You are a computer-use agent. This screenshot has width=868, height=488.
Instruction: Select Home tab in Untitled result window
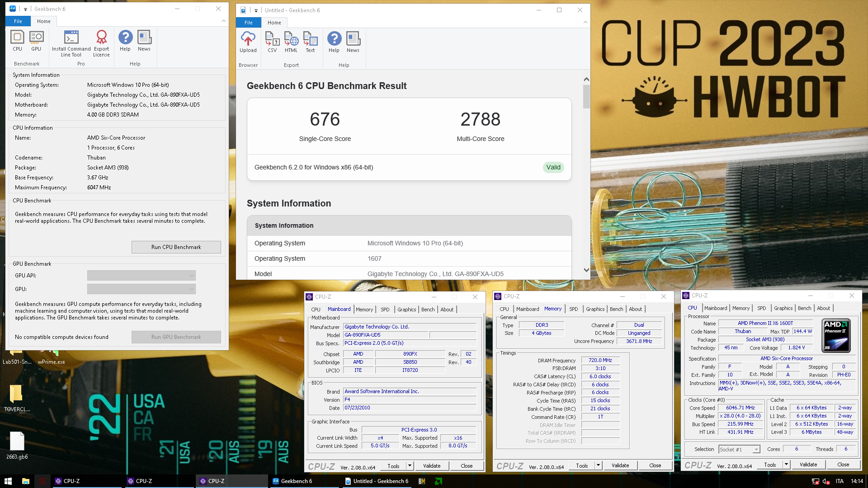coord(274,23)
